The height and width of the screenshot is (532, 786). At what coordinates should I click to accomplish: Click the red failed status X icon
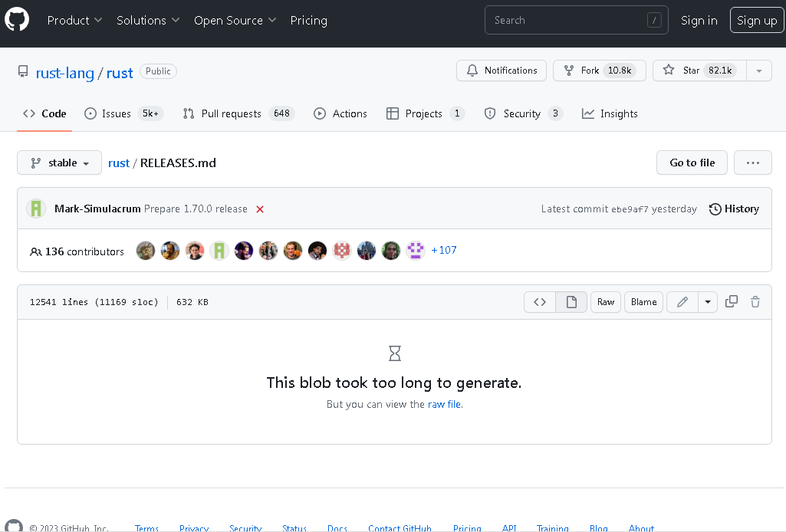(260, 209)
